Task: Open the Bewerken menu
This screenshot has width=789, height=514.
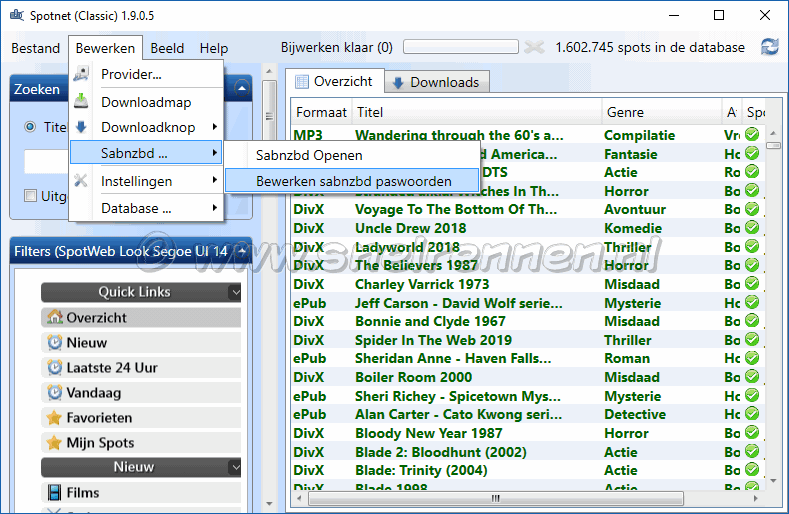Action: coord(105,48)
